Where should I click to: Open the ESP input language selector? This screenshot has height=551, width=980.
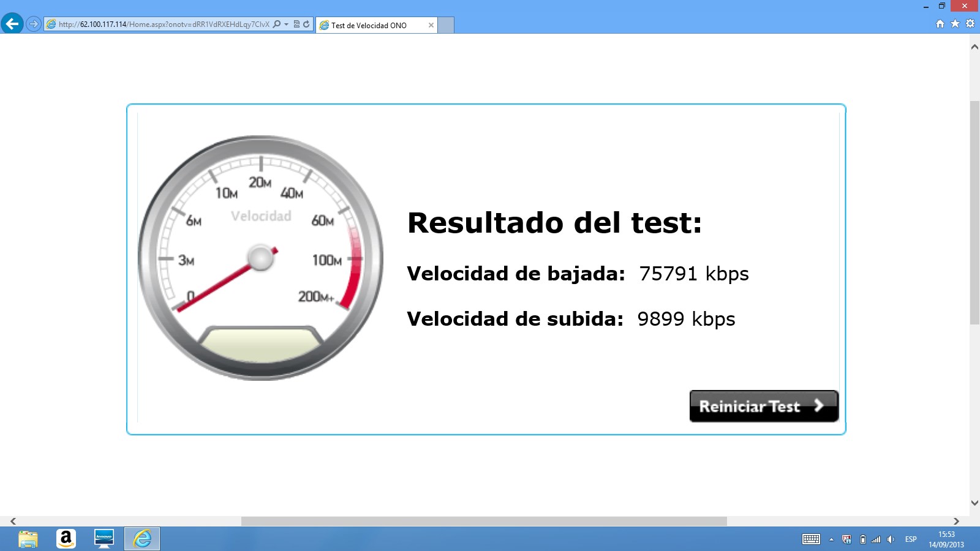pyautogui.click(x=911, y=539)
